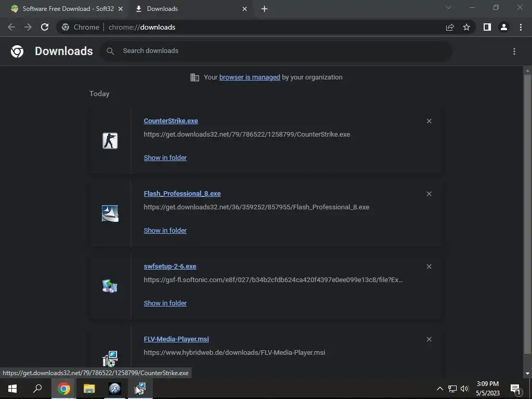Screen dimensions: 532x399
Task: Click the CounterStrike.exe file icon
Action: point(110,140)
